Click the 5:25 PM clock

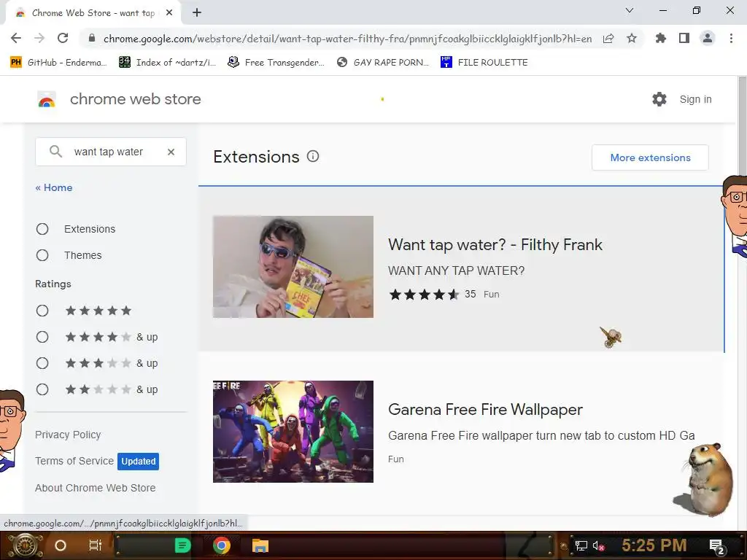(x=654, y=545)
